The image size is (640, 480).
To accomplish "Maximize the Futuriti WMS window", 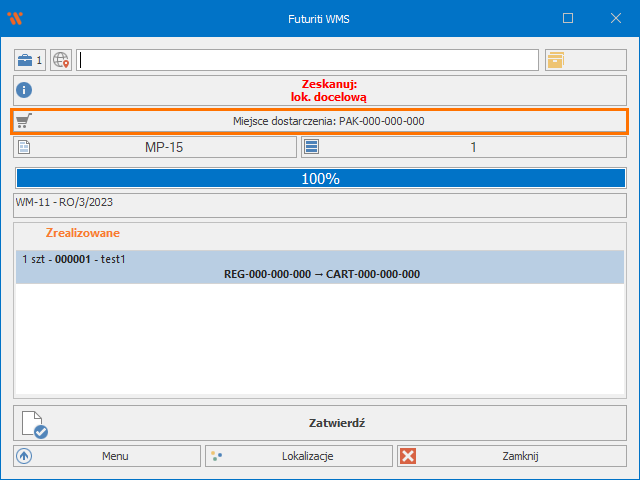I will (568, 18).
